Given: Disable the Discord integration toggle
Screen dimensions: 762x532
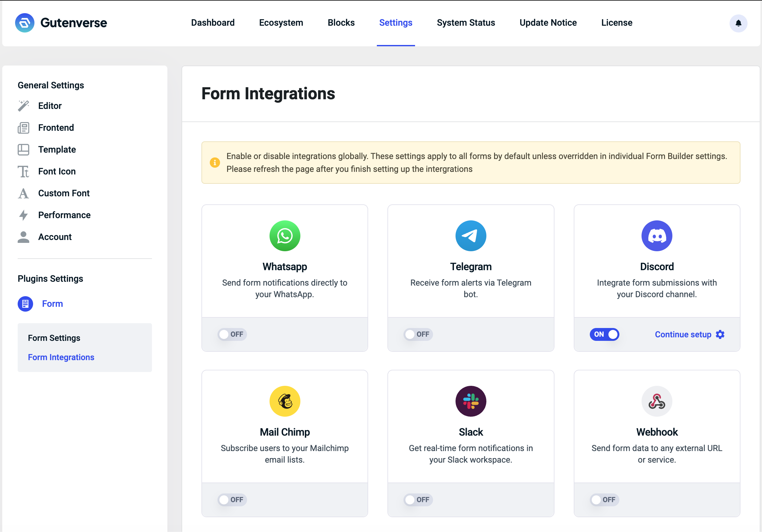Looking at the screenshot, I should (x=604, y=334).
